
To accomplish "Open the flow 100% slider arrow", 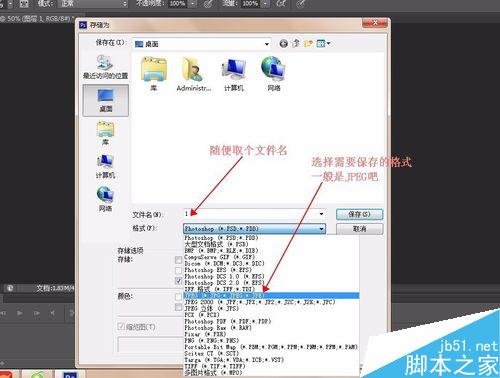I will [265, 4].
